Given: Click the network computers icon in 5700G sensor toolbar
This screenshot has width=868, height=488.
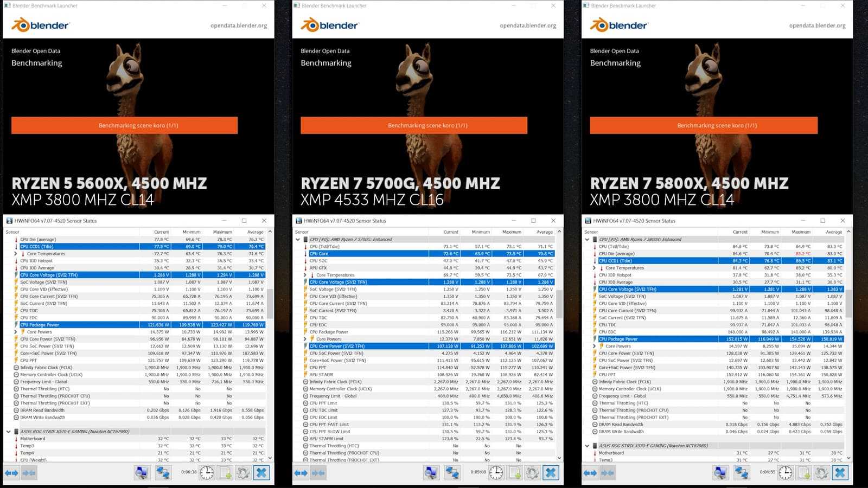Looking at the screenshot, I should tap(452, 473).
